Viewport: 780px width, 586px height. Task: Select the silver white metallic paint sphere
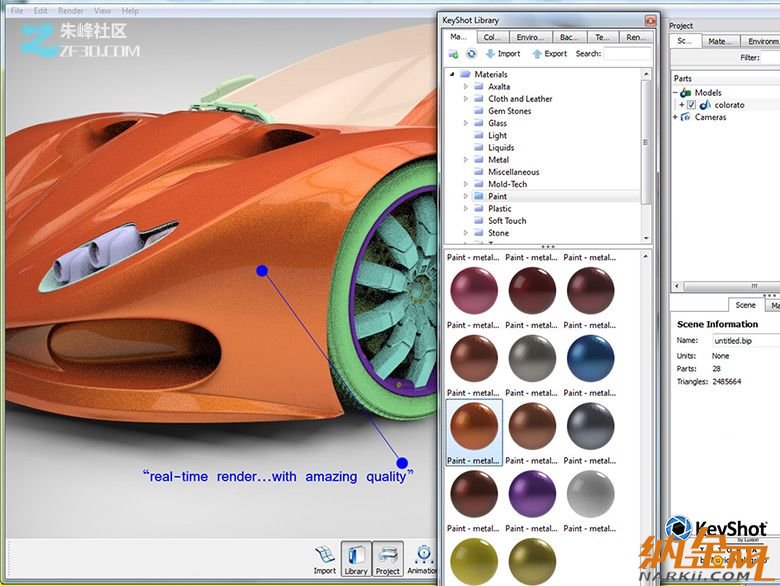pyautogui.click(x=590, y=494)
